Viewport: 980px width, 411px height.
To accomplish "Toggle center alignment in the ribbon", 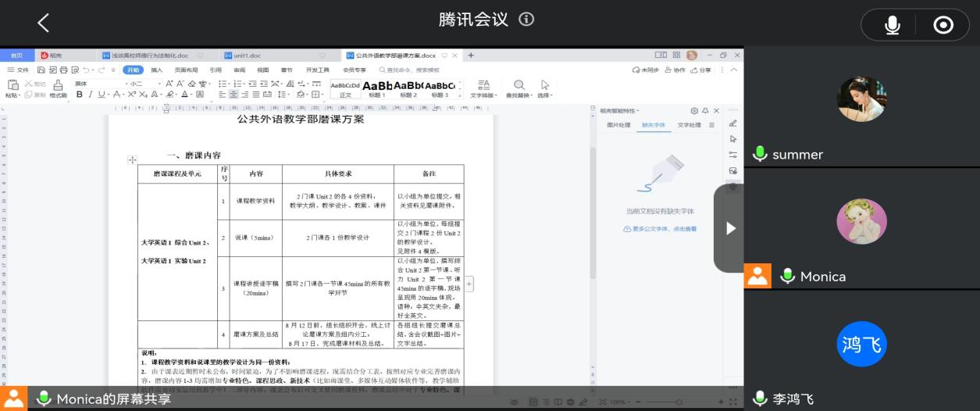I will pos(233,95).
